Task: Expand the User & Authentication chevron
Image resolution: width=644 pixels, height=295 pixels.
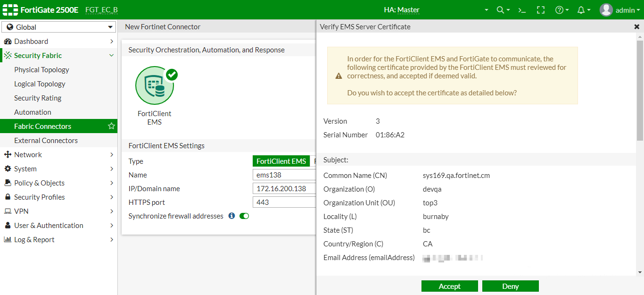Action: 112,226
